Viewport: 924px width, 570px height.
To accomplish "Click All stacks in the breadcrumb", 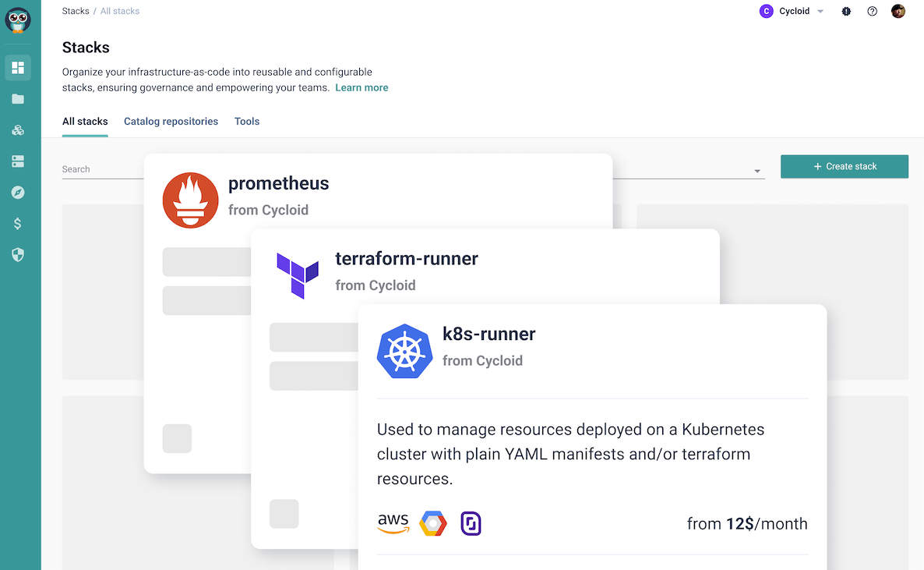I will click(120, 11).
